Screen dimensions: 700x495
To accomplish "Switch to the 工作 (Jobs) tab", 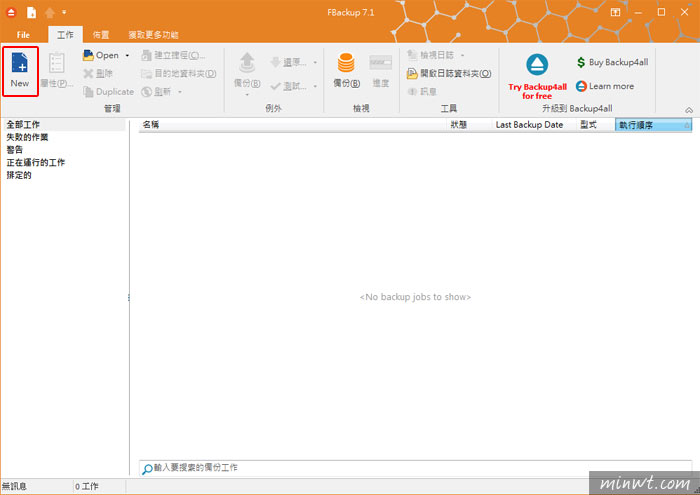I will coord(65,35).
